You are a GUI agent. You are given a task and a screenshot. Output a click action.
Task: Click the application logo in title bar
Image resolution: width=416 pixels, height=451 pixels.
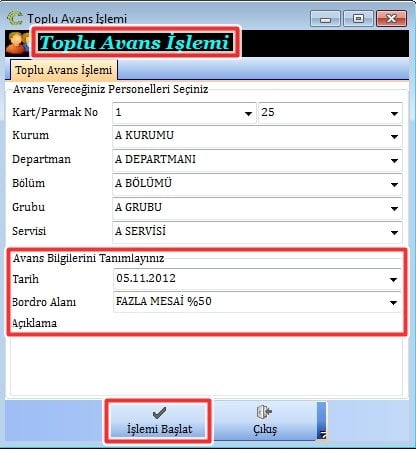point(15,18)
